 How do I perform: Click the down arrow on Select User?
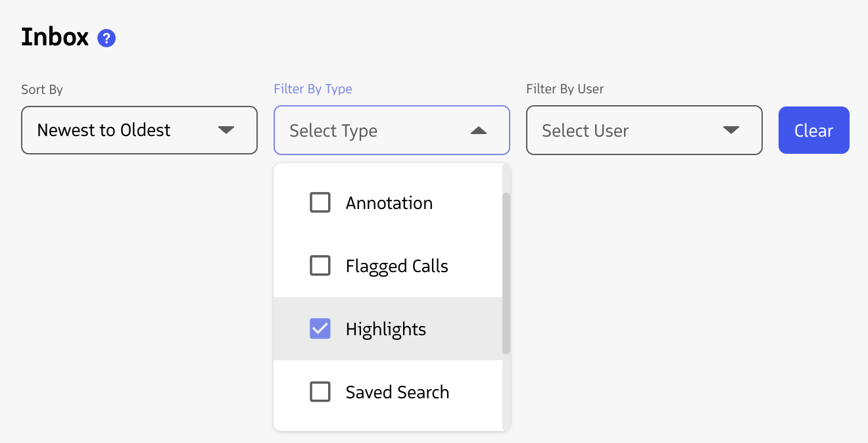732,130
